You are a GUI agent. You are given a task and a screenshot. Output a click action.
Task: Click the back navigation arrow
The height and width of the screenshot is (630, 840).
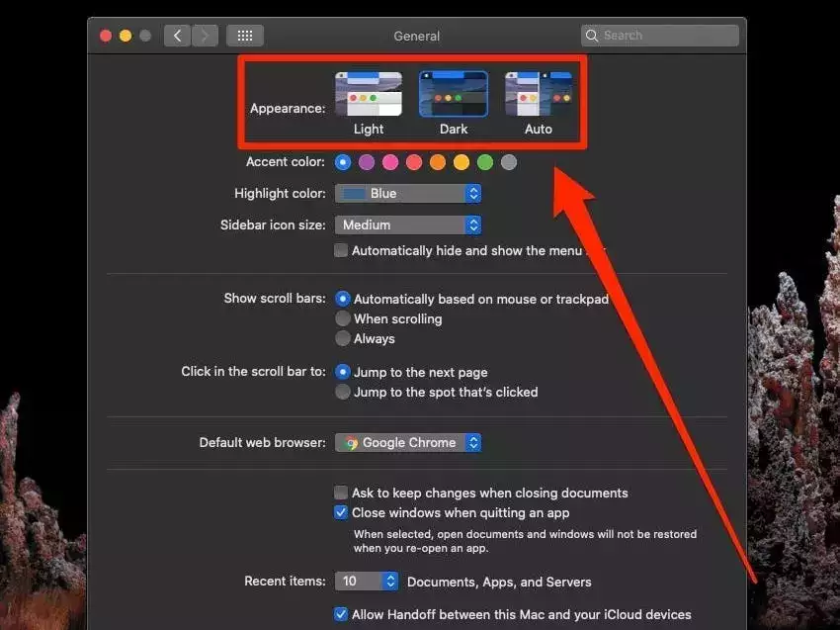[x=177, y=36]
